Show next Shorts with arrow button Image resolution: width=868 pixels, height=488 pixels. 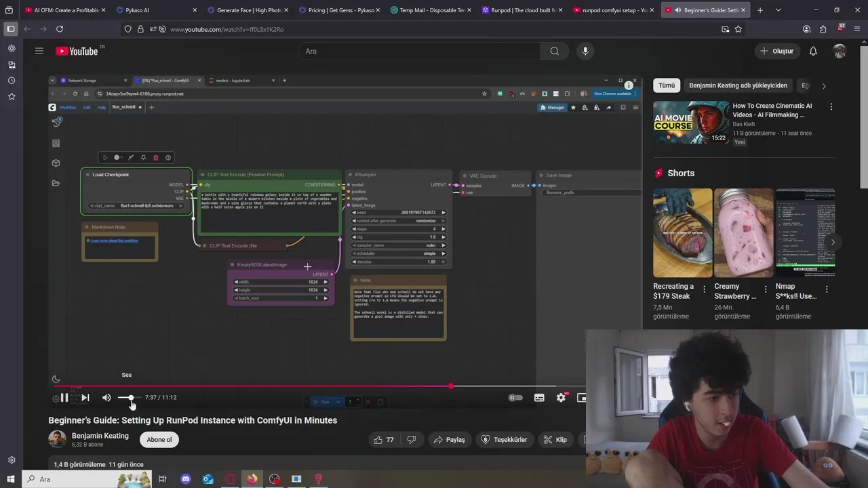click(x=833, y=242)
